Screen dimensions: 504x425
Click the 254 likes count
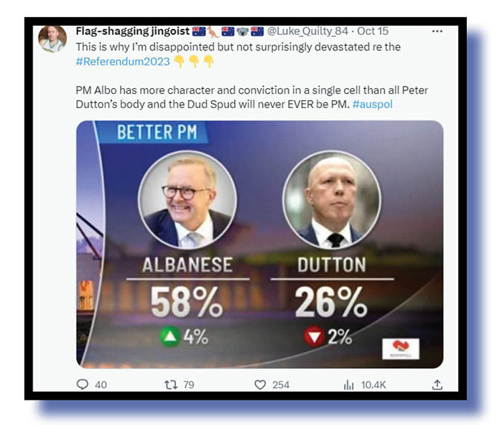[x=281, y=385]
